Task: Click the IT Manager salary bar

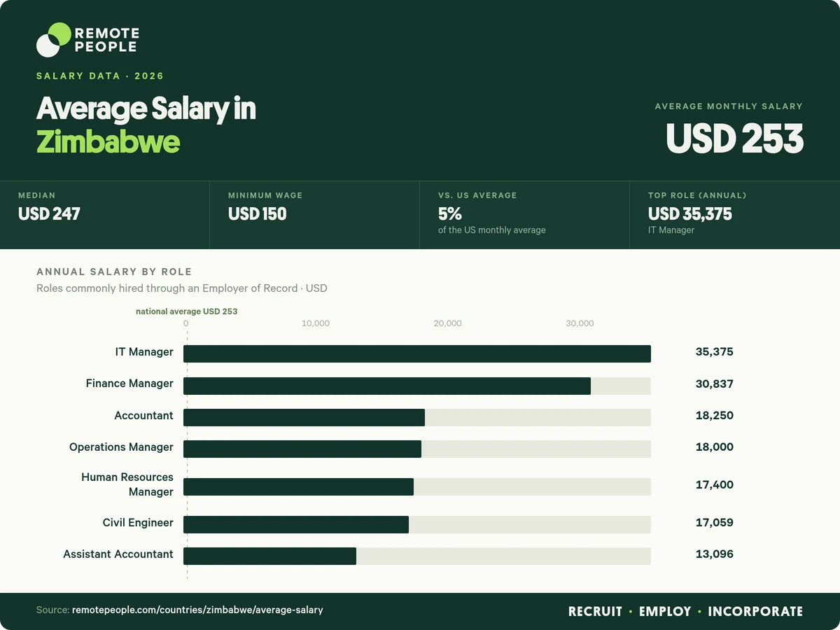Action: [417, 353]
